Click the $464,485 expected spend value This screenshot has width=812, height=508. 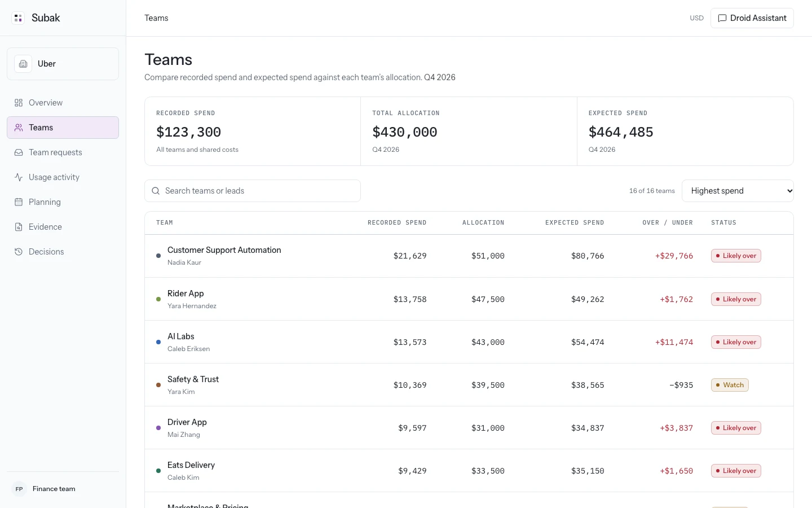point(621,132)
